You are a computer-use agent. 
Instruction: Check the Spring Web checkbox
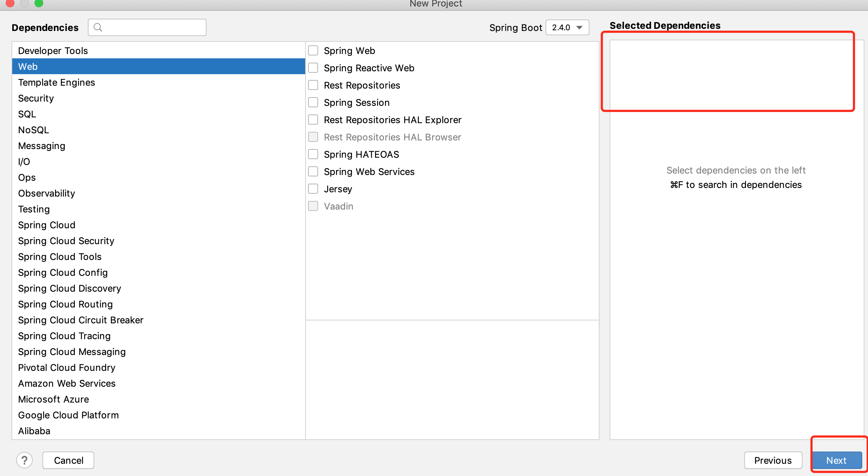pos(313,50)
